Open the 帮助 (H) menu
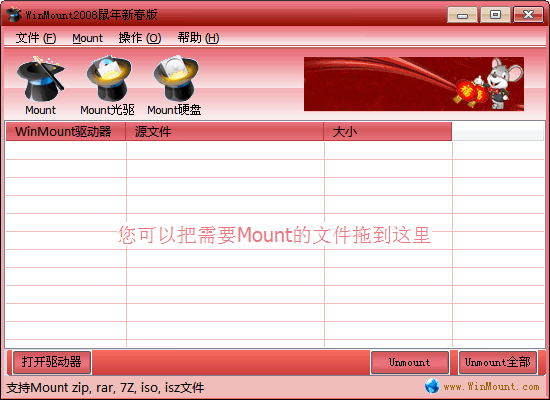Screen dimensions: 550x400 (199, 38)
